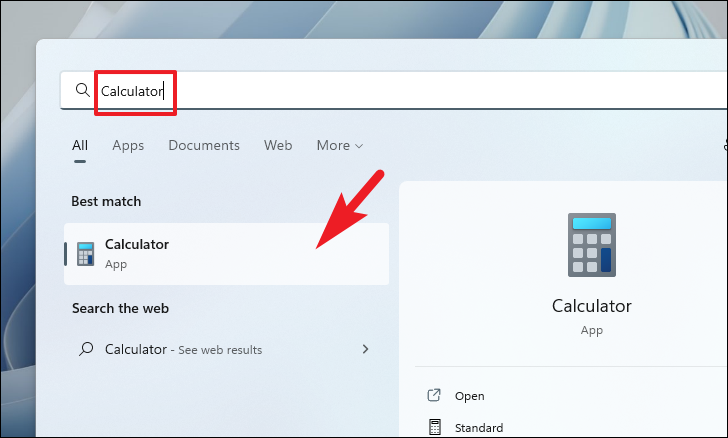This screenshot has height=438, width=728.
Task: Select Standard calculator mode option
Action: tap(479, 427)
